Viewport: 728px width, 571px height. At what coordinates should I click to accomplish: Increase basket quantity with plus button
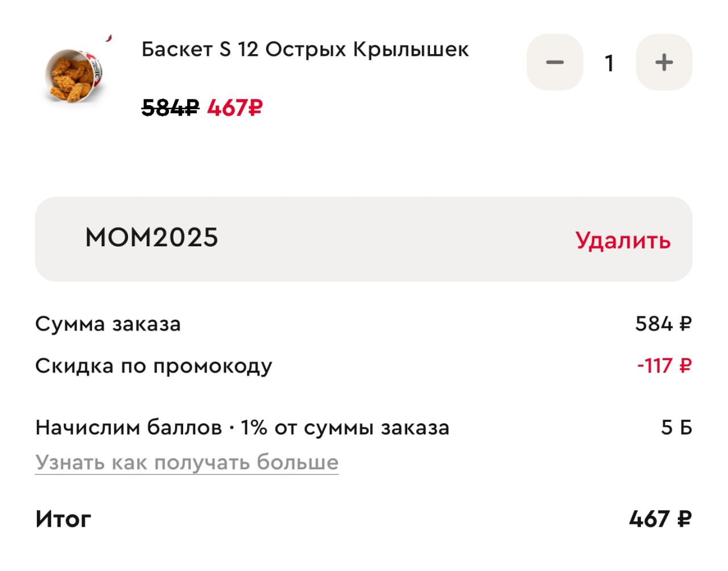tap(664, 63)
